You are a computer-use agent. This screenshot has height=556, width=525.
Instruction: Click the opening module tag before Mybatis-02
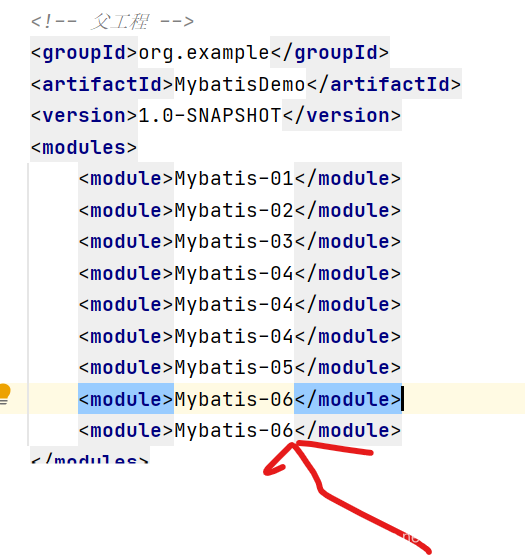[126, 210]
